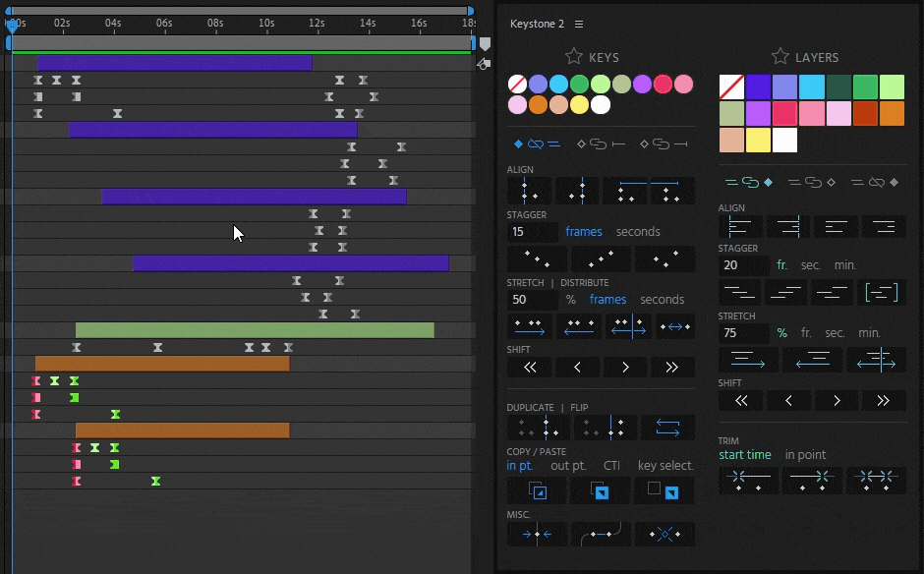Set copy/paste reference to in pt.

pos(520,466)
